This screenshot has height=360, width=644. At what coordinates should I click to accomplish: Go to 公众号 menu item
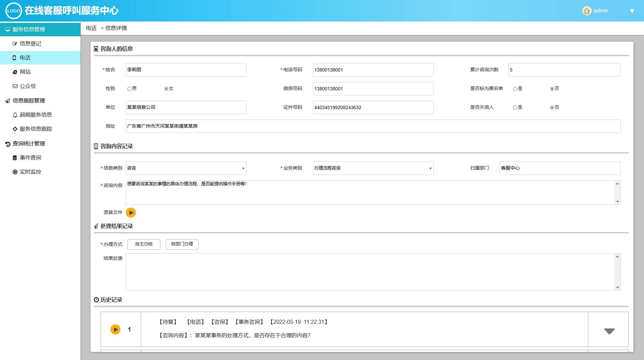(28, 86)
